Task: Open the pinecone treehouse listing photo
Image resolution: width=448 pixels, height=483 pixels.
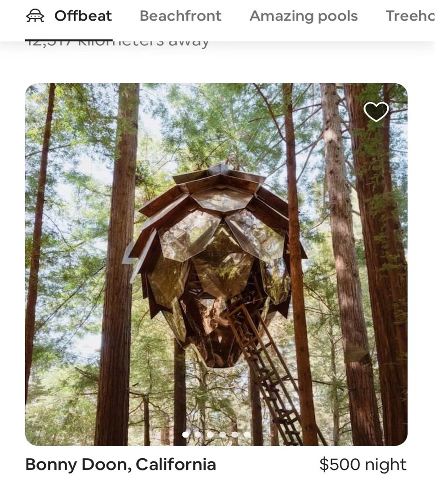Action: (x=216, y=264)
